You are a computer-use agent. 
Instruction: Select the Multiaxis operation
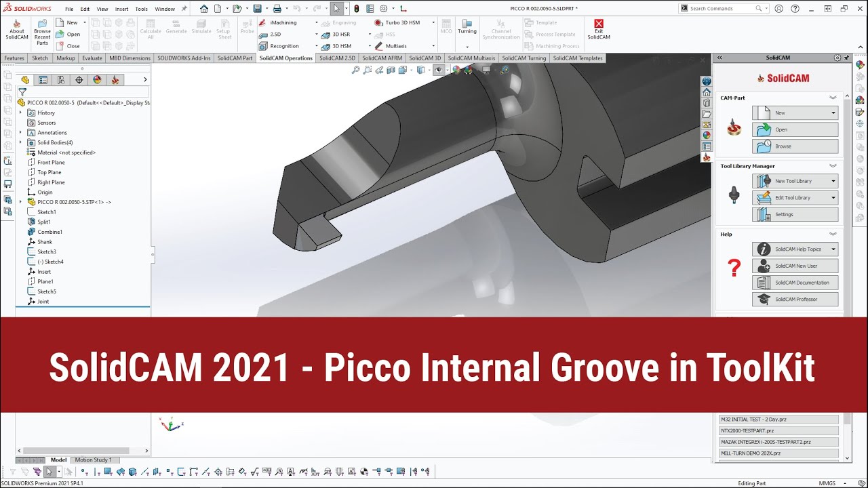click(x=391, y=46)
